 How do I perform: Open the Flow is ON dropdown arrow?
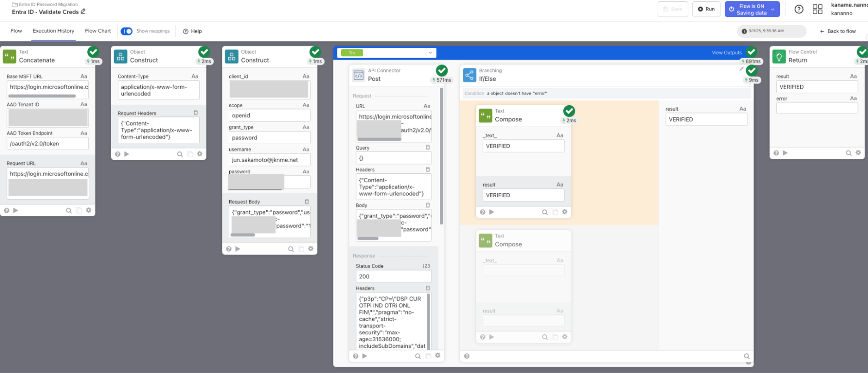coord(772,9)
